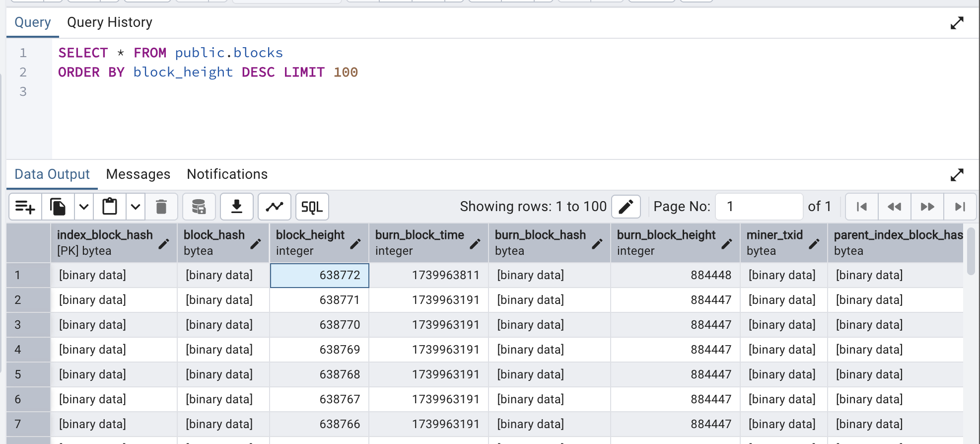
Task: Click miner_txid binary data in row 6
Action: click(x=784, y=399)
